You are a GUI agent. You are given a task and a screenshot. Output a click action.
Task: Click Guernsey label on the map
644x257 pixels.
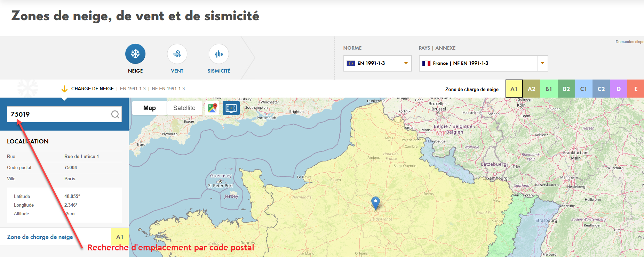pos(221,176)
